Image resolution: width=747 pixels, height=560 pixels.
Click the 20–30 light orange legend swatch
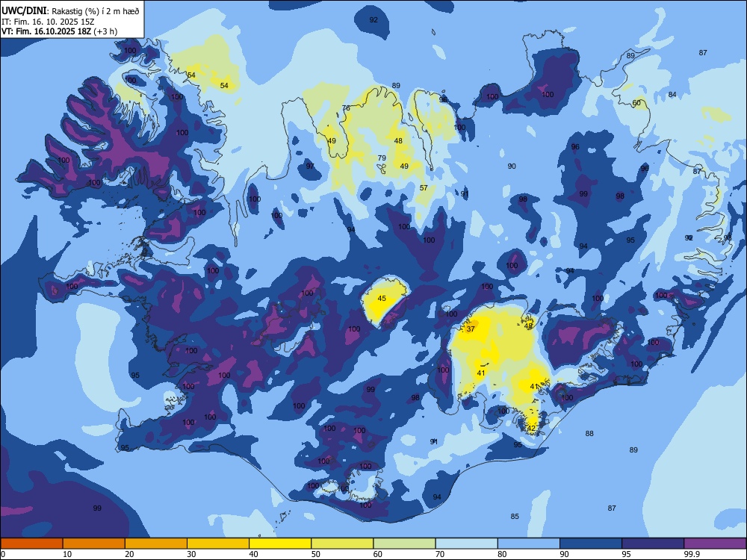point(156,544)
